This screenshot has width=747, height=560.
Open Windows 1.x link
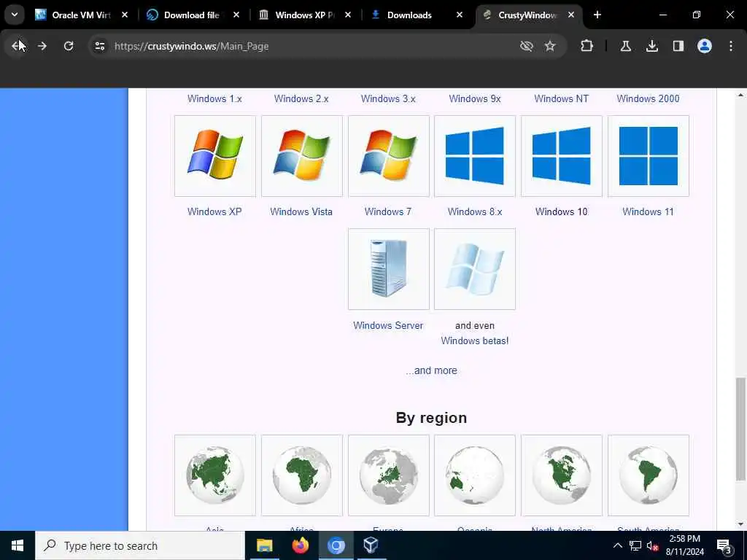214,98
